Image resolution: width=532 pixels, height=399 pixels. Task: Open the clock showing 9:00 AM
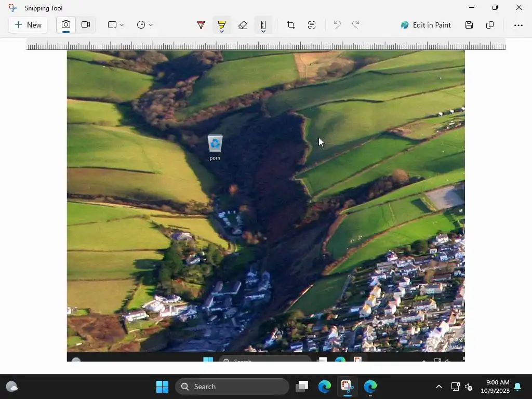495,387
